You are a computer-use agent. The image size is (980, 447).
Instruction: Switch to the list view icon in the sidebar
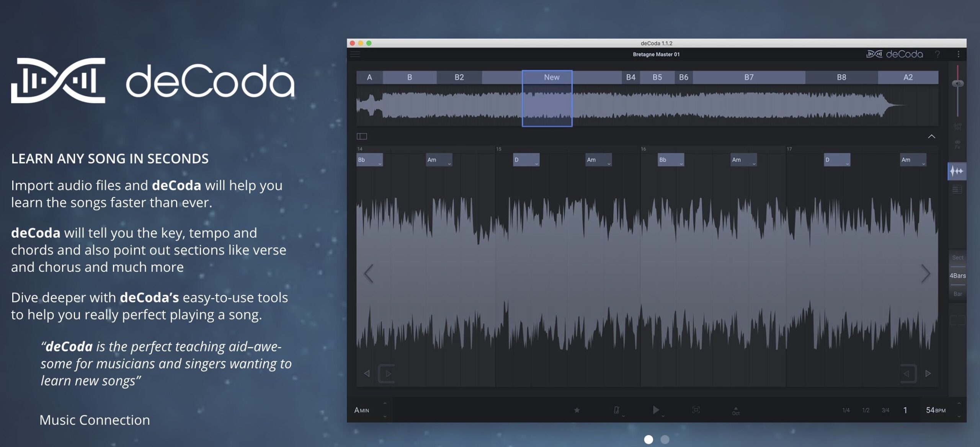tap(957, 189)
